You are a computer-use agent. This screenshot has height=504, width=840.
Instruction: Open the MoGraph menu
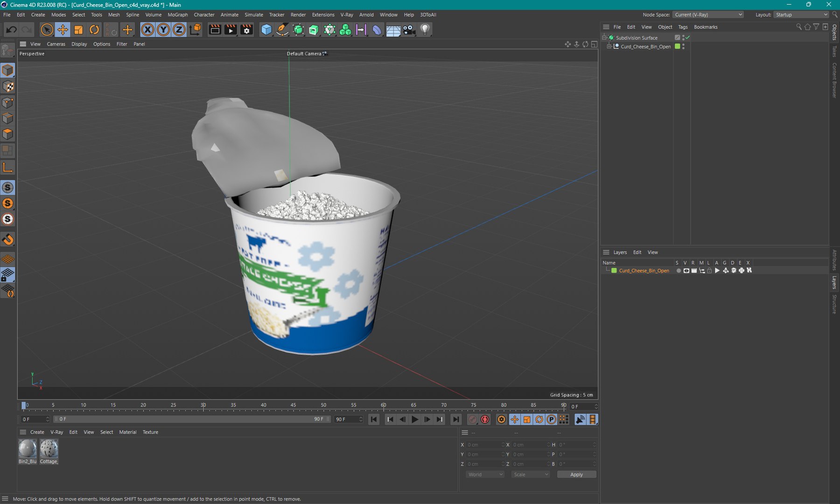pos(178,14)
